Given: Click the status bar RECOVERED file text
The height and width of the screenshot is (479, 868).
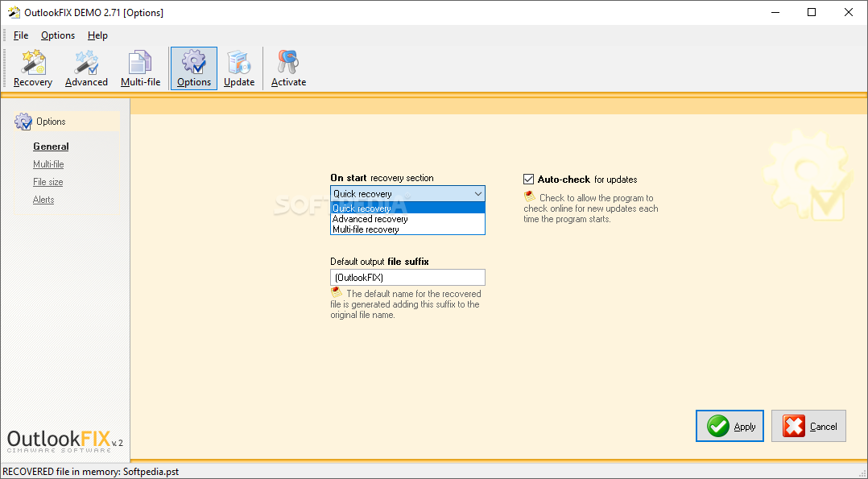Looking at the screenshot, I should pos(91,472).
